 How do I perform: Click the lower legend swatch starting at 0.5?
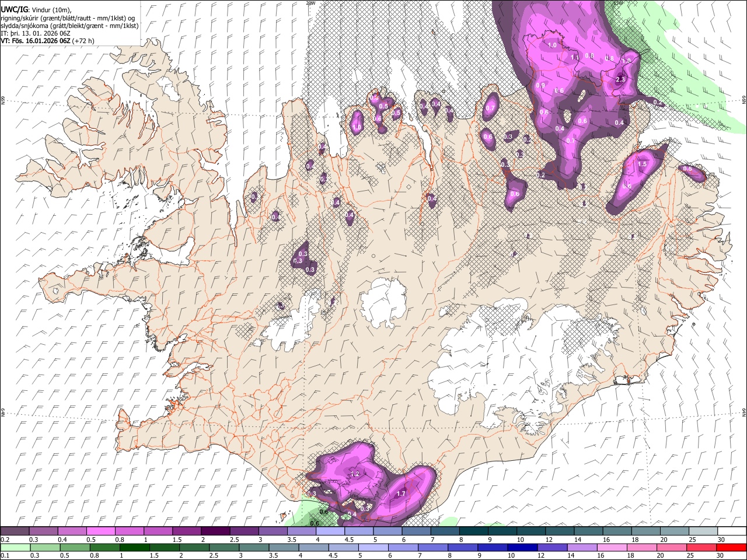(75, 548)
